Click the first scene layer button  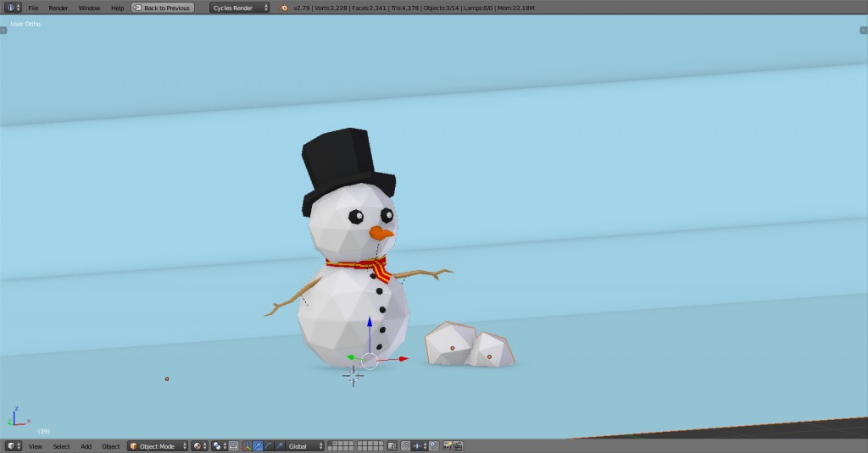(331, 443)
